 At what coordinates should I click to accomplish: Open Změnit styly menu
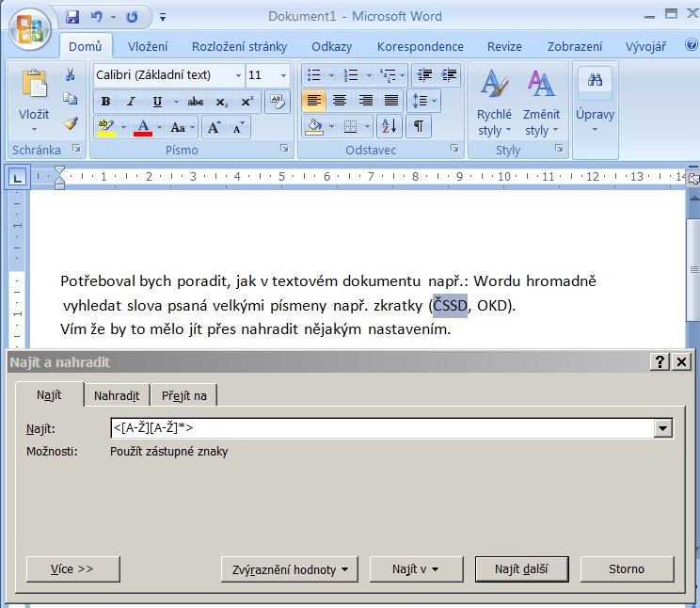[541, 103]
